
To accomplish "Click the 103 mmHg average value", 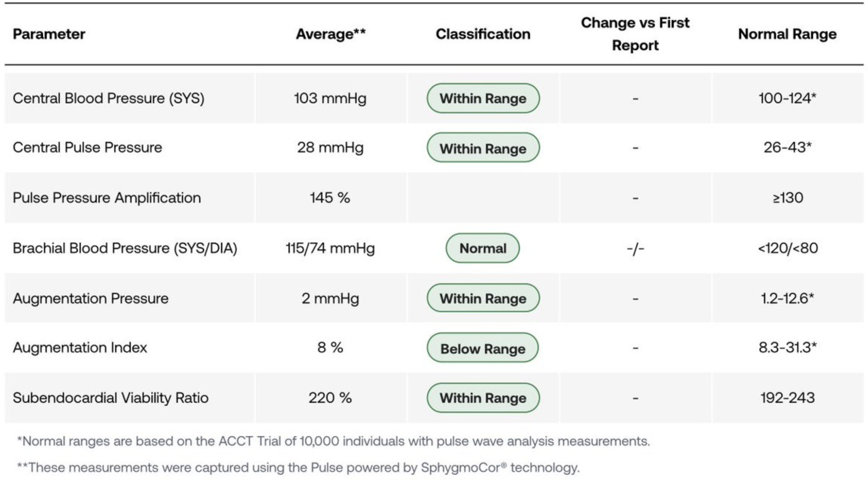I will [330, 98].
